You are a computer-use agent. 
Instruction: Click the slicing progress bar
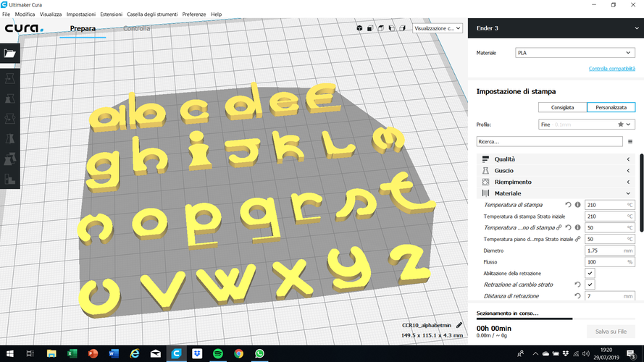pos(556,319)
